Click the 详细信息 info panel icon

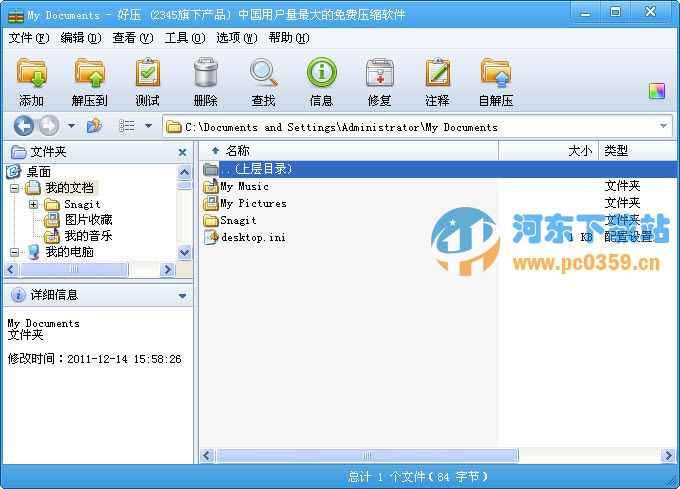[18, 295]
